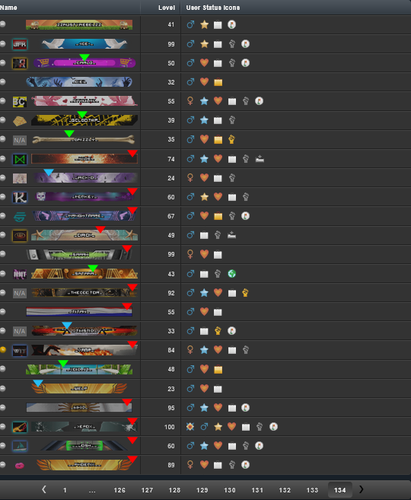Screen dimensions: 411x500
Task: Open the Dutch flag honor bar at level 55
Action: (79, 312)
